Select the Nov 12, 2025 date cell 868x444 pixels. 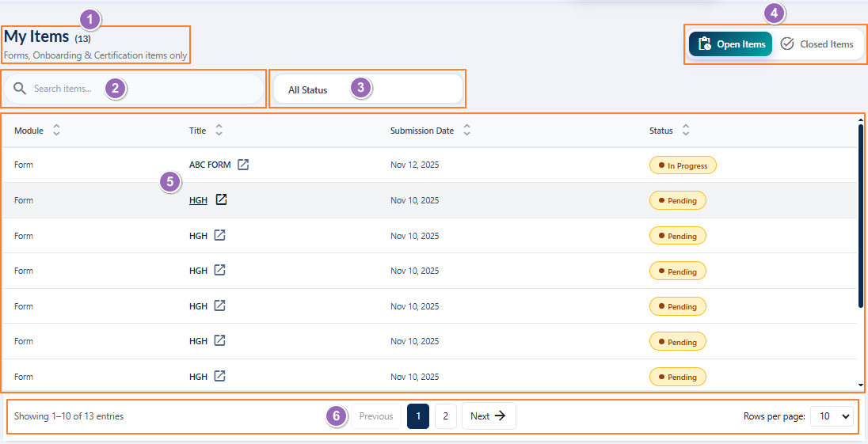pos(415,165)
